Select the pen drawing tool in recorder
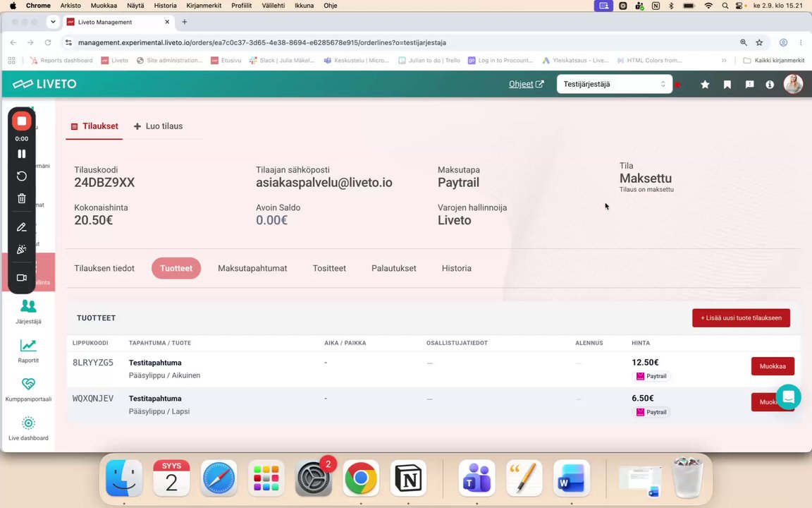This screenshot has width=812, height=508. 21,227
